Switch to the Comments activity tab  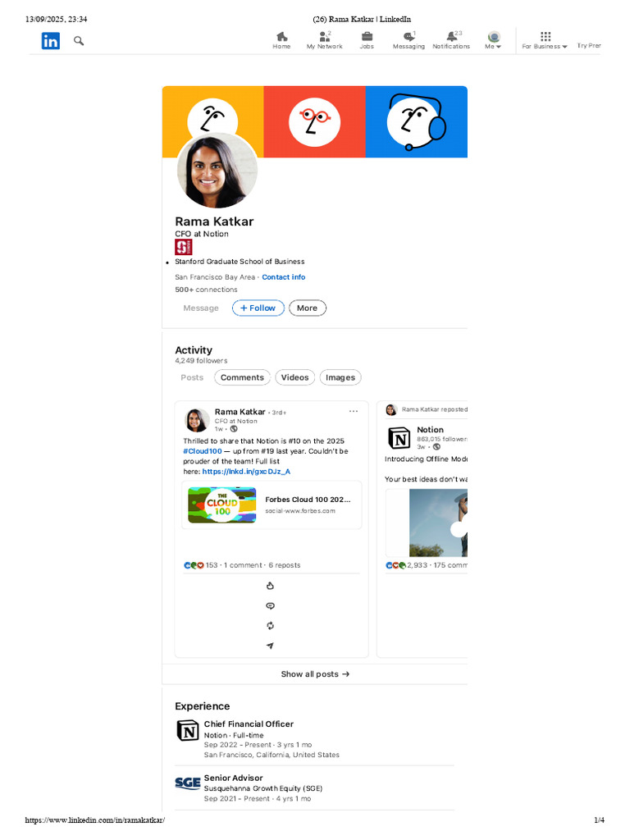[242, 377]
